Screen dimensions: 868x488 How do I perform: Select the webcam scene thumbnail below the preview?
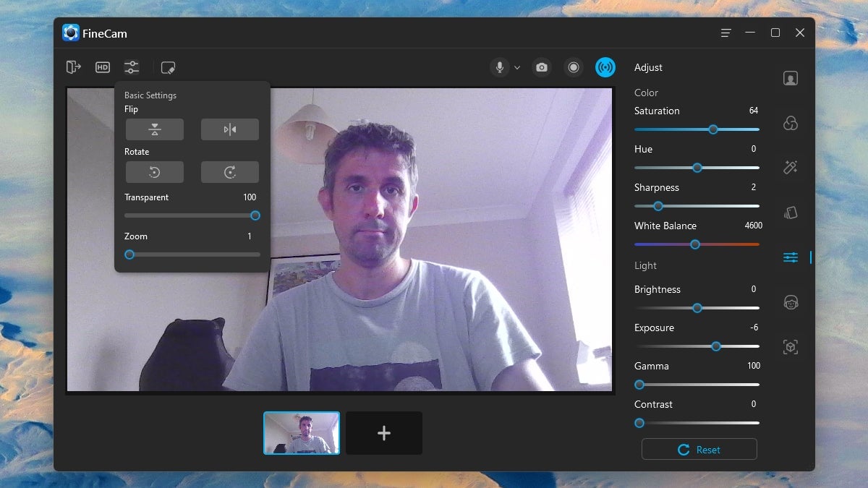point(302,433)
